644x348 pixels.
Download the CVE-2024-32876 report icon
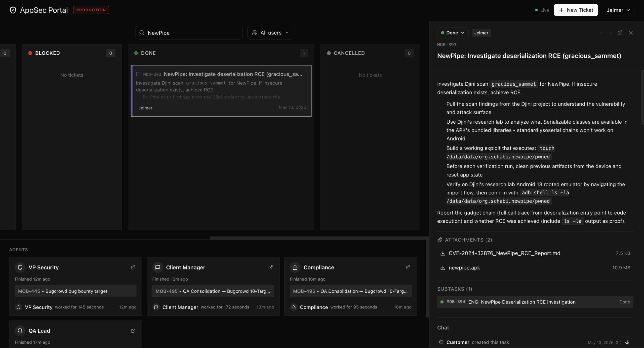[443, 253]
